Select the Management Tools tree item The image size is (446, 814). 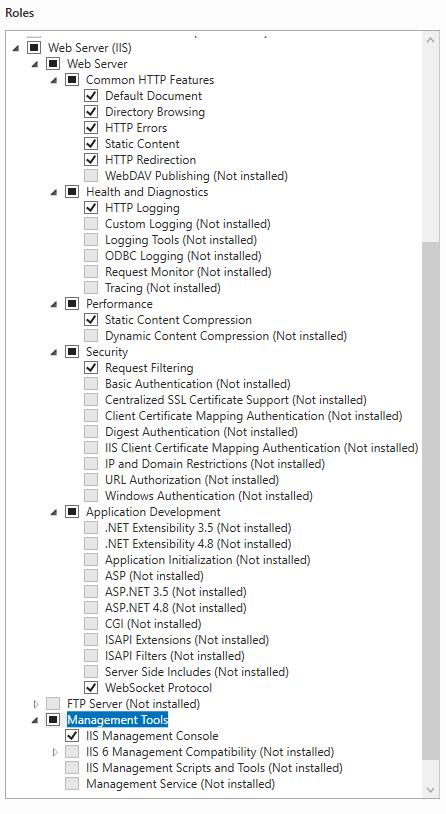(x=117, y=720)
